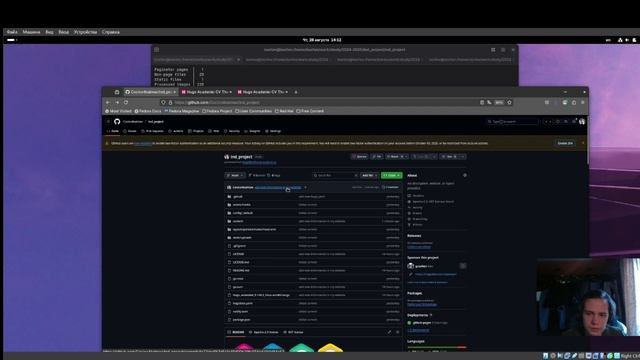Switch to the second Hugo Academic CV tab
The width and height of the screenshot is (640, 360).
tap(263, 92)
